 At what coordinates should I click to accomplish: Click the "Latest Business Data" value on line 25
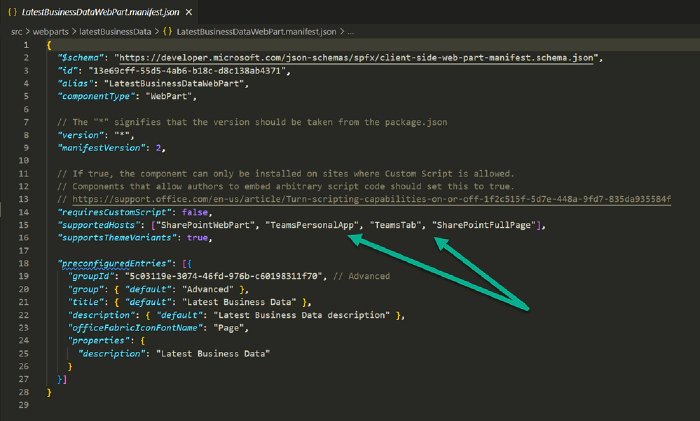tap(213, 354)
